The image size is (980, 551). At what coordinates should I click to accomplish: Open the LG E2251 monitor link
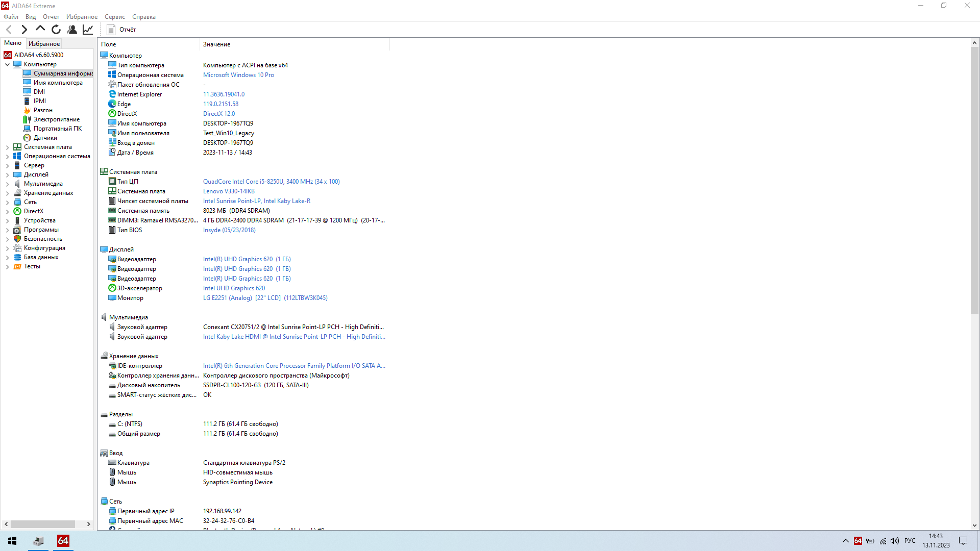pyautogui.click(x=265, y=298)
